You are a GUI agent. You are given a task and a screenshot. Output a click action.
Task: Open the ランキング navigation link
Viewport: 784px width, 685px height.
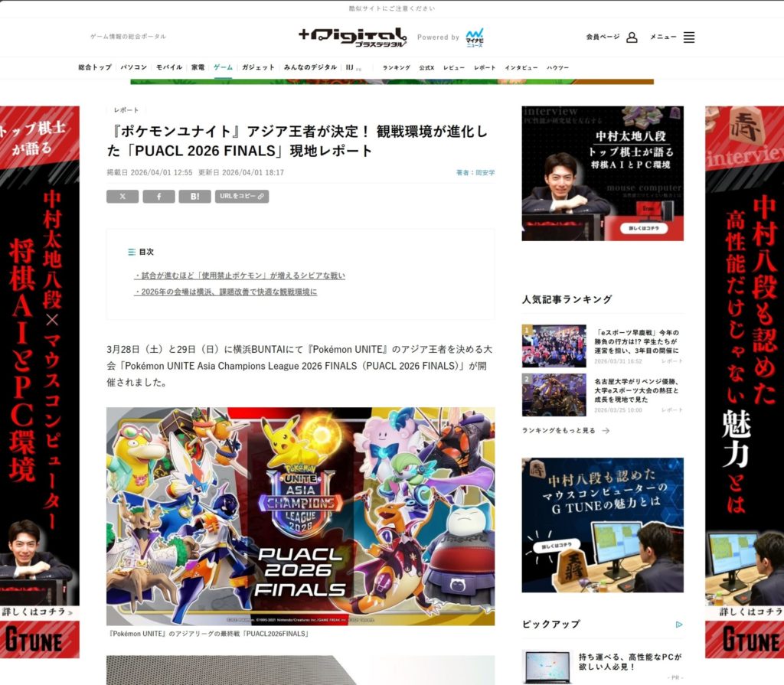[x=397, y=68]
